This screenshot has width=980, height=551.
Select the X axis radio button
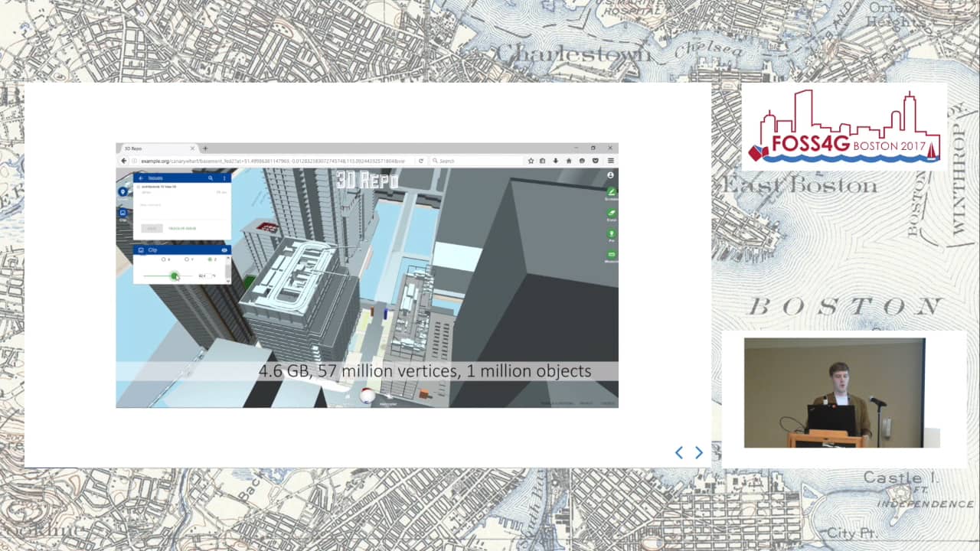tap(163, 259)
